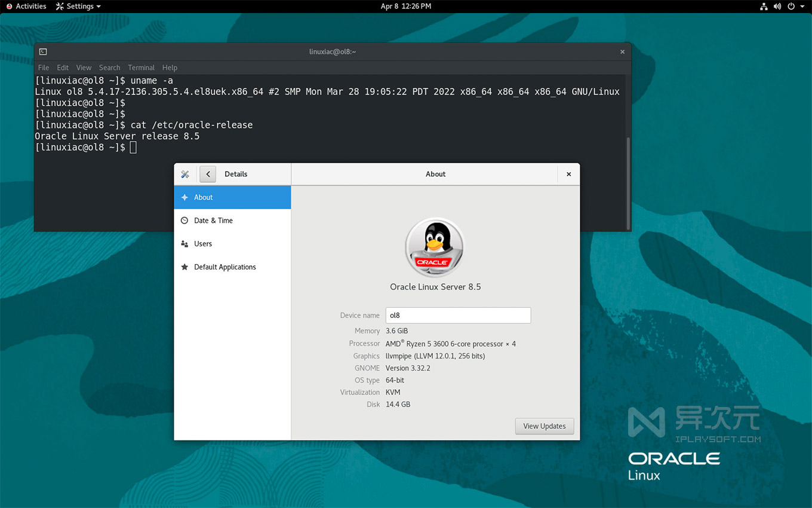
Task: Click the 'cat /etc/oracle-release' command line
Action: pyautogui.click(x=144, y=126)
